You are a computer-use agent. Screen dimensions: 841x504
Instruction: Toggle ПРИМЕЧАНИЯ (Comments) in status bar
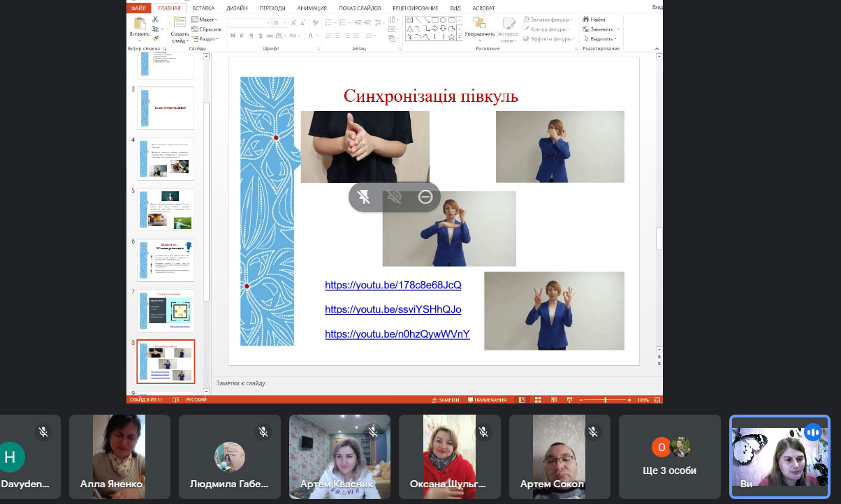coord(487,400)
